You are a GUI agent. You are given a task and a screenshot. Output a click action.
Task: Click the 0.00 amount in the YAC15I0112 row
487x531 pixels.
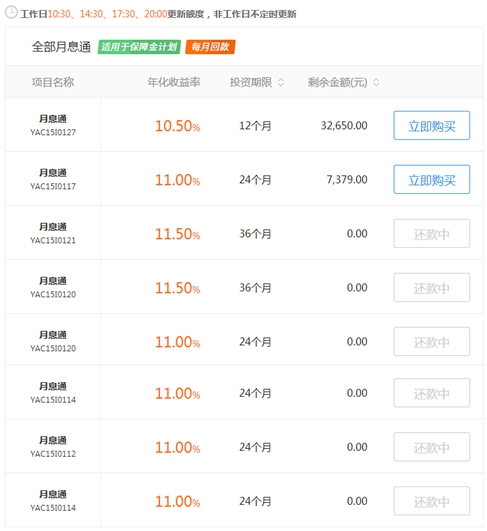pyautogui.click(x=357, y=447)
